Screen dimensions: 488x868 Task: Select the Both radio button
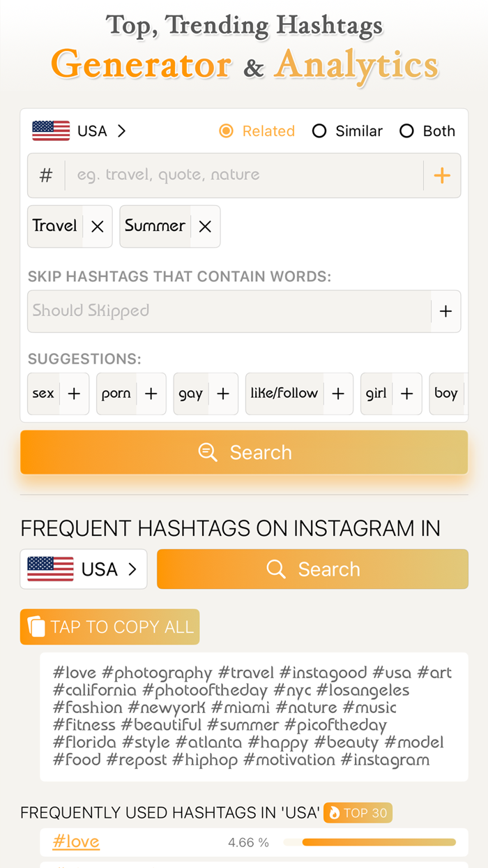point(406,130)
